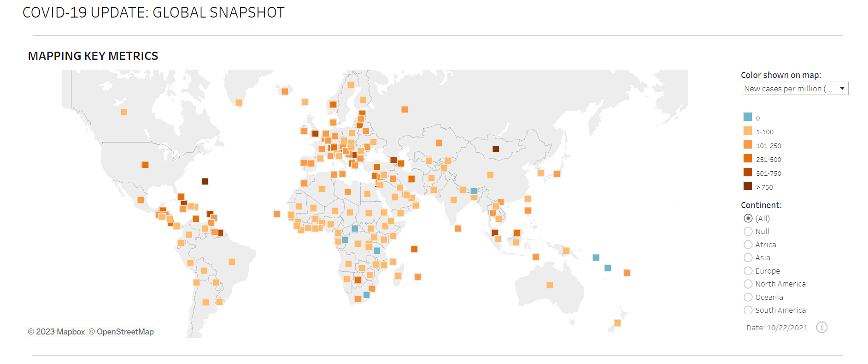This screenshot has height=364, width=868.
Task: Select the blue Solomon Islands marker
Action: pyautogui.click(x=596, y=257)
